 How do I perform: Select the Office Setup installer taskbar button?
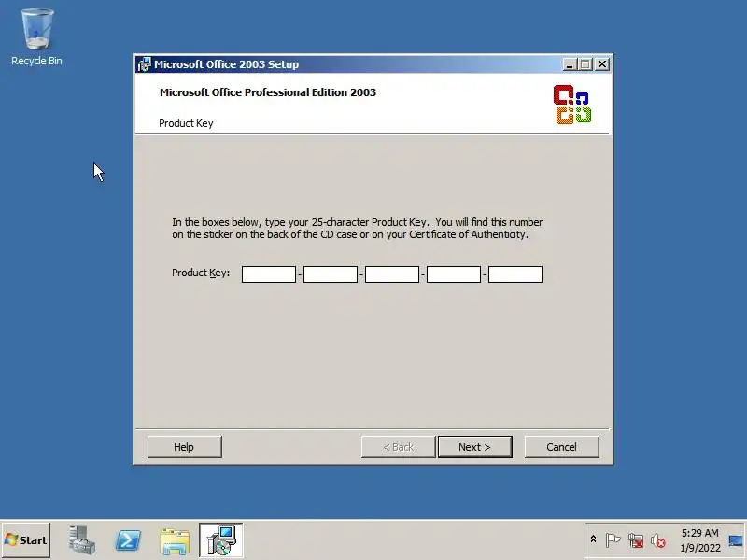click(x=221, y=540)
